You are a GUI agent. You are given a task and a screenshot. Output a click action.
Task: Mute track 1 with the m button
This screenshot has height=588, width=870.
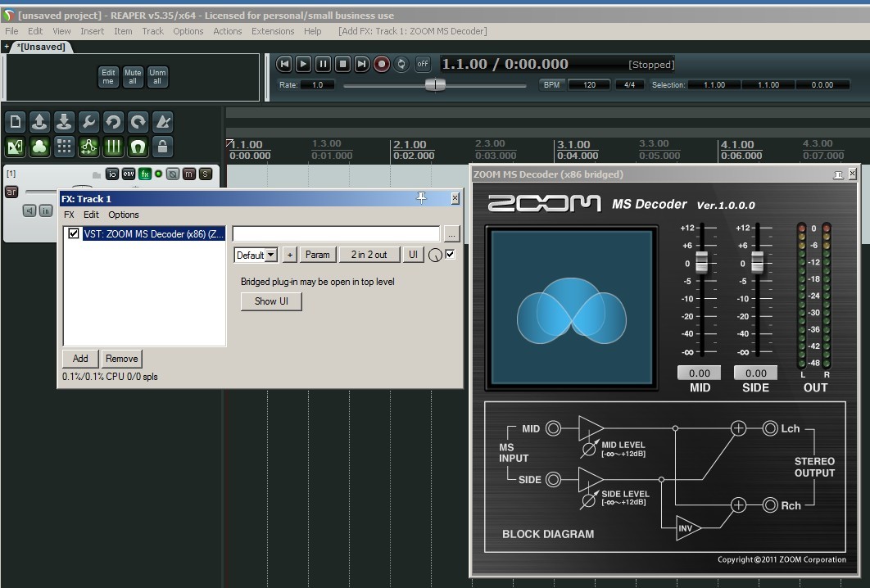[x=189, y=174]
